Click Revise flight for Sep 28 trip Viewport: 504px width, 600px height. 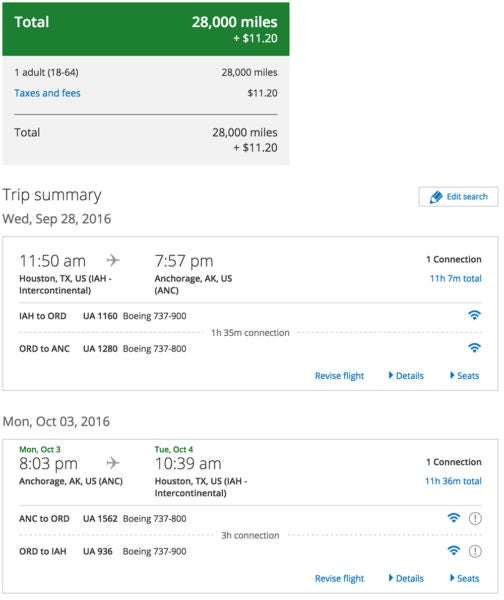coord(339,376)
